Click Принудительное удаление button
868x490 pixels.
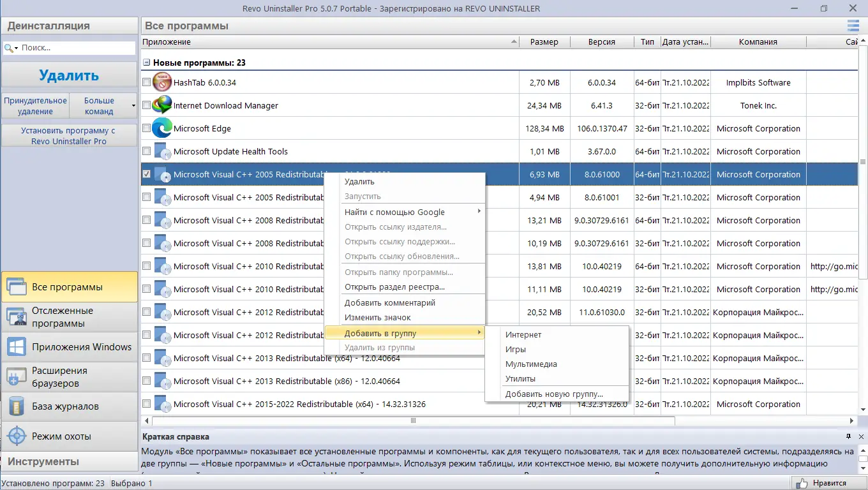35,105
